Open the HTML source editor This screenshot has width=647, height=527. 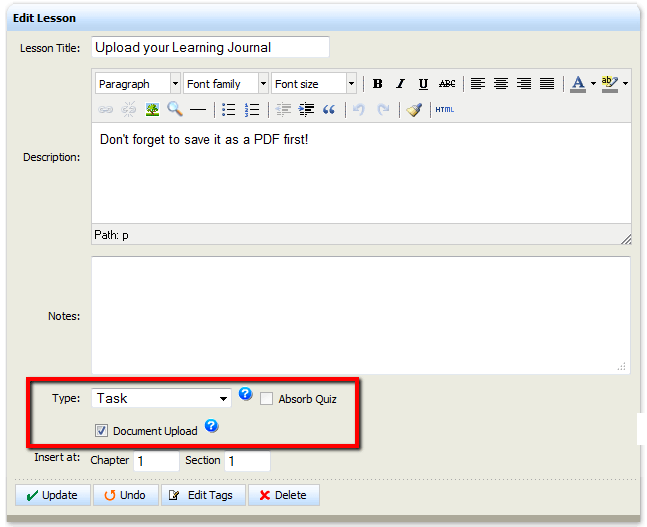(x=444, y=110)
